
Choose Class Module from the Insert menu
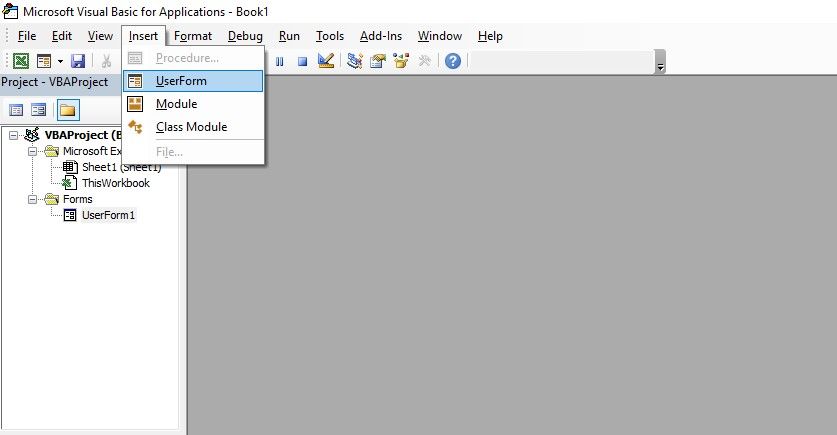pyautogui.click(x=193, y=127)
